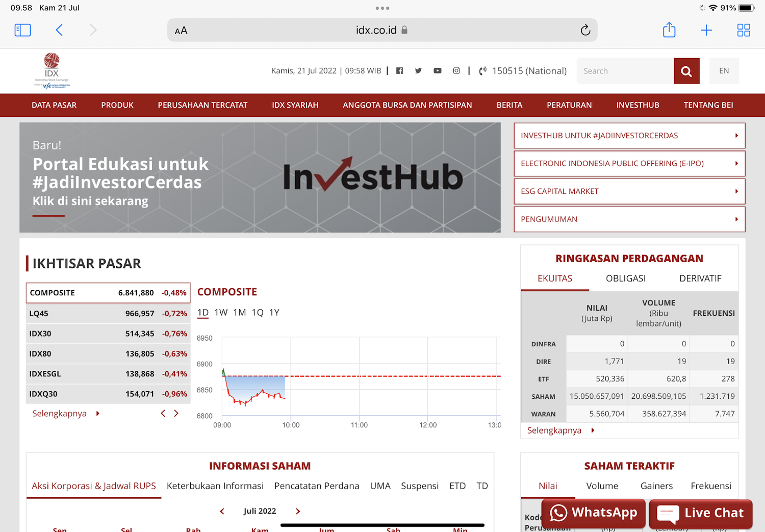Select the DERIVATIF trading summary tab
Viewport: 765px width, 532px height.
click(700, 278)
